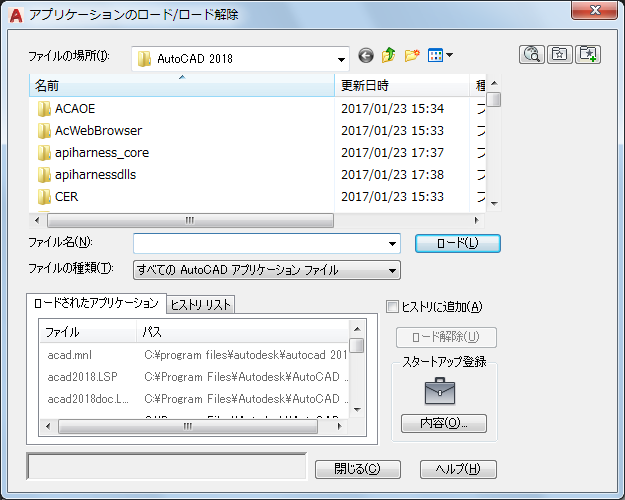Click the 2017/01/23 17:37 date cell

coord(392,152)
